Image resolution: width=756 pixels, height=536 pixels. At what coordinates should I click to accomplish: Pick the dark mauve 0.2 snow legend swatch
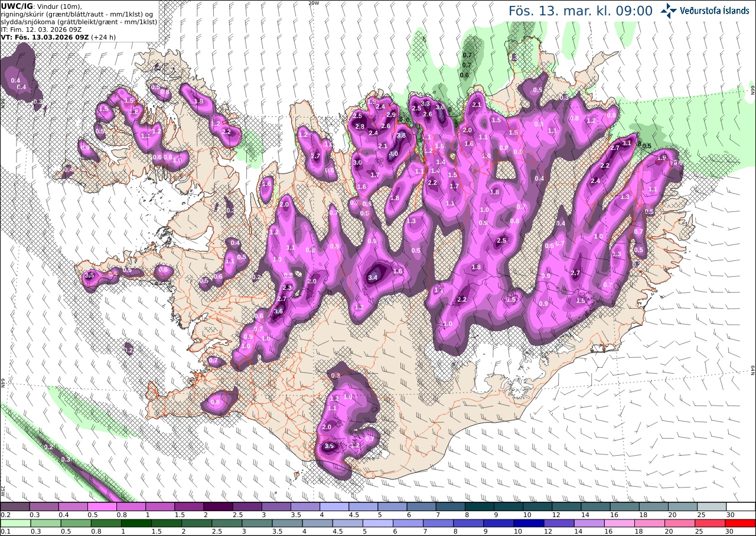point(15,506)
